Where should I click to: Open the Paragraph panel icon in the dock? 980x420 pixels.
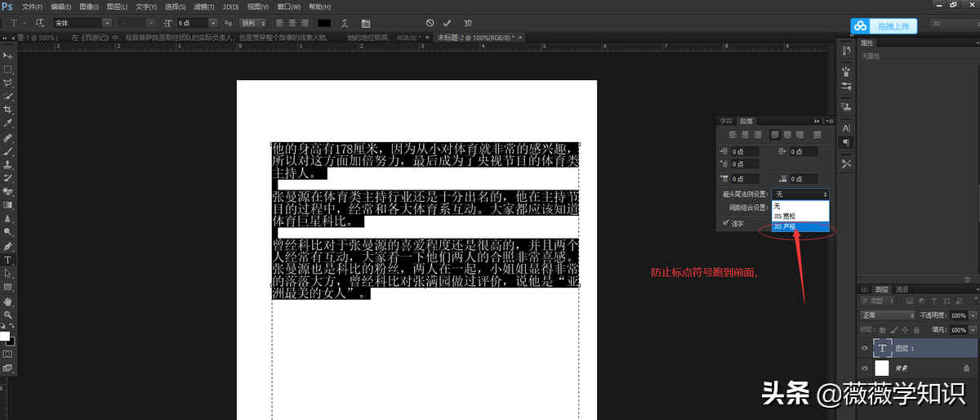click(x=846, y=142)
